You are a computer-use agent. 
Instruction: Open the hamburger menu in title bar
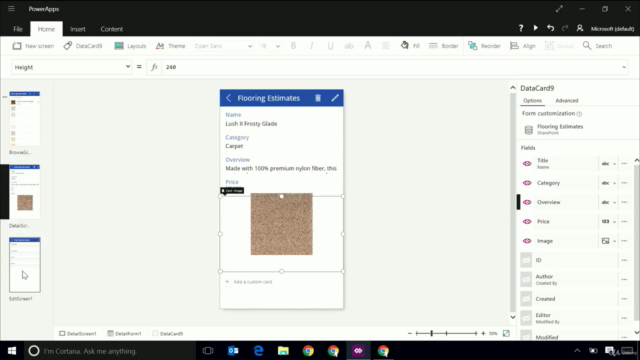[11, 9]
